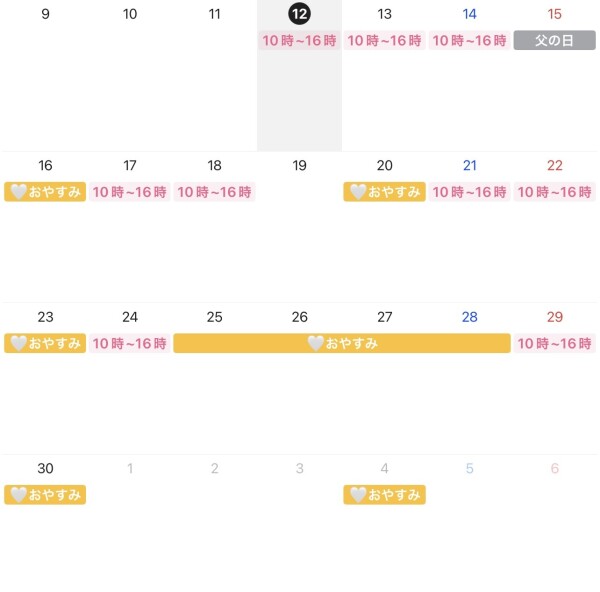Image resolution: width=600 pixels, height=592 pixels.
Task: Open the 10時~16時 event on the 13th
Action: coord(384,40)
